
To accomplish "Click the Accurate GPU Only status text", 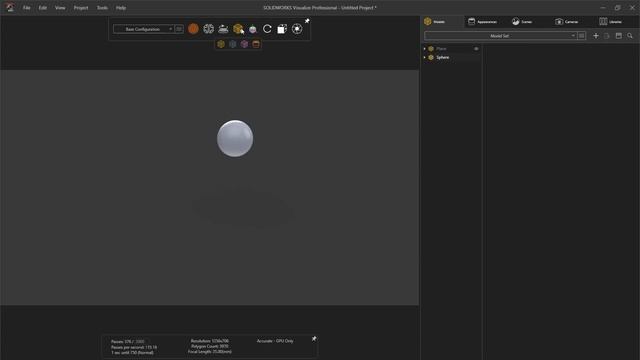I will pyautogui.click(x=275, y=341).
